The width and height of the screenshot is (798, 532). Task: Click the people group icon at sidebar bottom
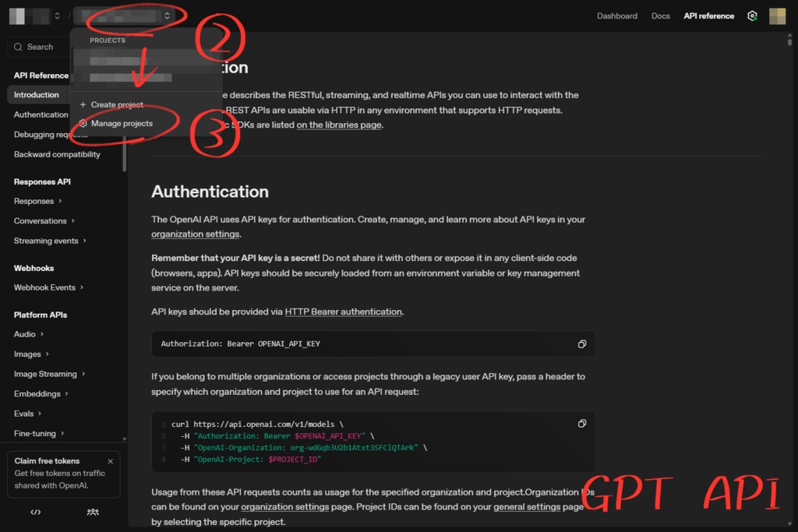click(93, 513)
